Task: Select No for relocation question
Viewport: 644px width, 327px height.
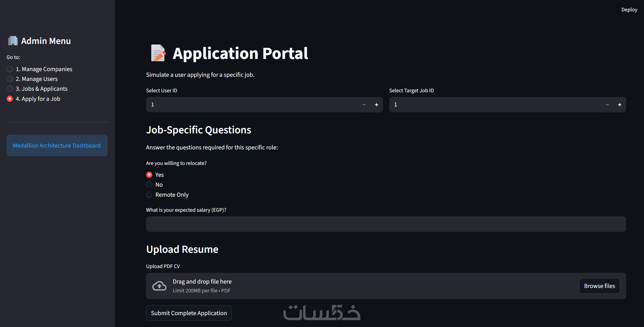Action: tap(149, 185)
